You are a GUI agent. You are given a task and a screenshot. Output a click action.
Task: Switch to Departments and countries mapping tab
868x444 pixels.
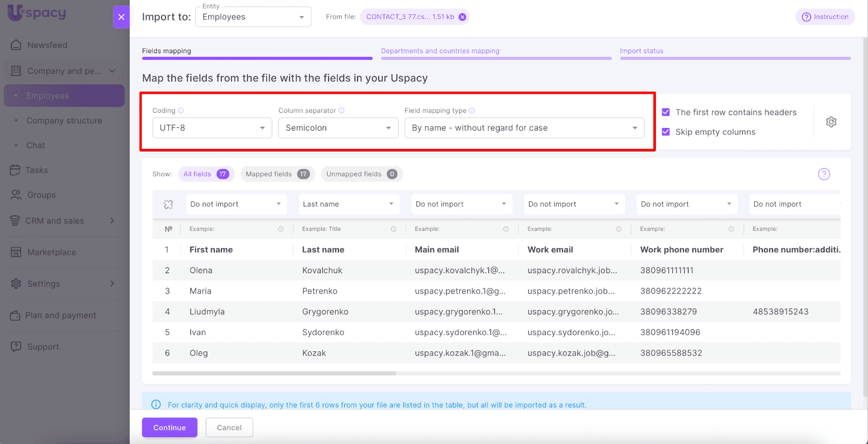point(440,51)
